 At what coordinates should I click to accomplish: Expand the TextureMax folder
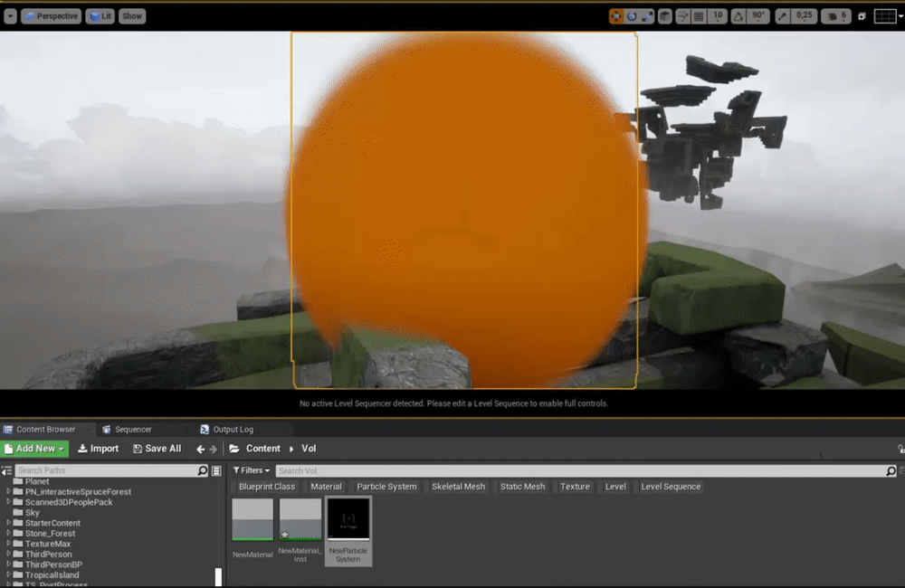pos(8,544)
